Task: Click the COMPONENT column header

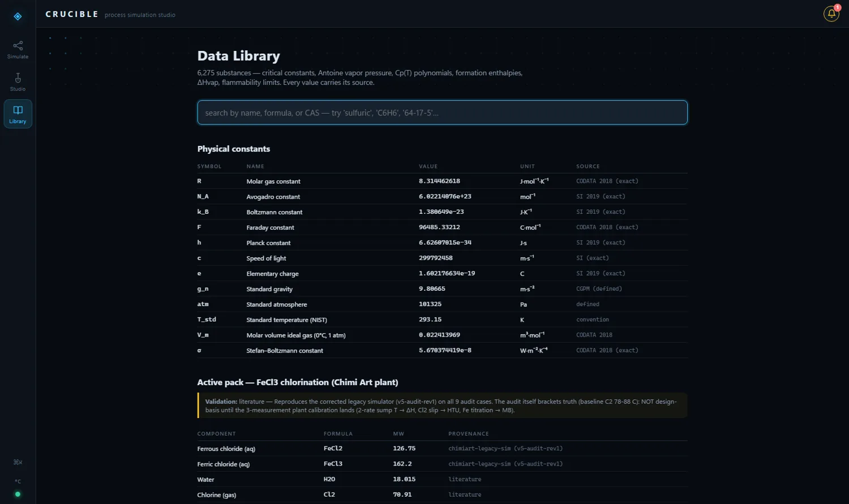Action: [216, 434]
